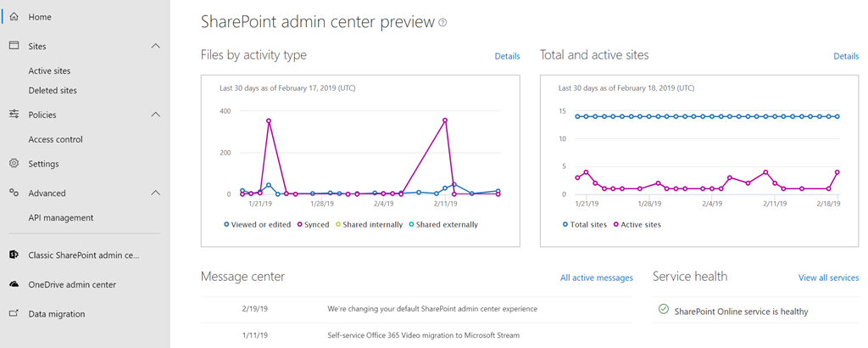Click the Home icon in sidebar
Screen dimensions: 868x348
tap(14, 17)
